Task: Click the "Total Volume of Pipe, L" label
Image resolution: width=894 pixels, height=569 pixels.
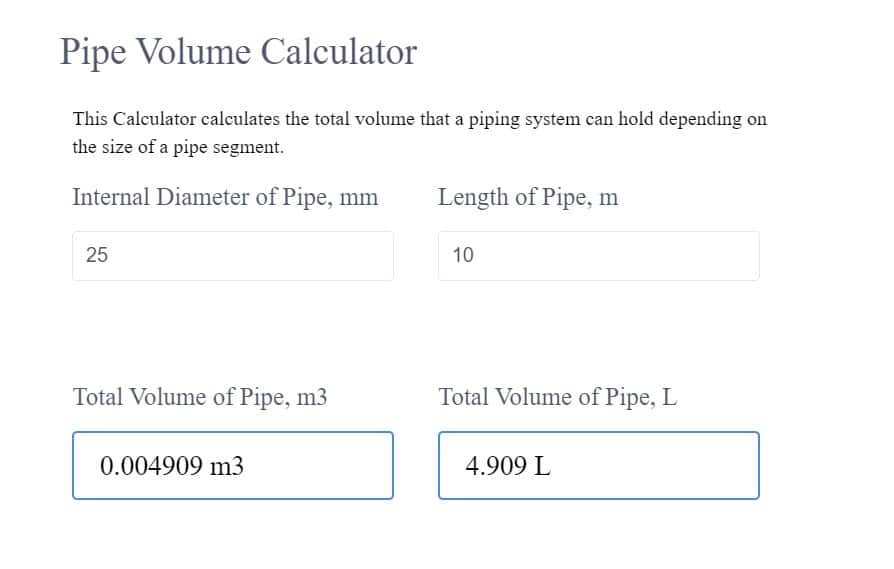Action: click(x=557, y=397)
